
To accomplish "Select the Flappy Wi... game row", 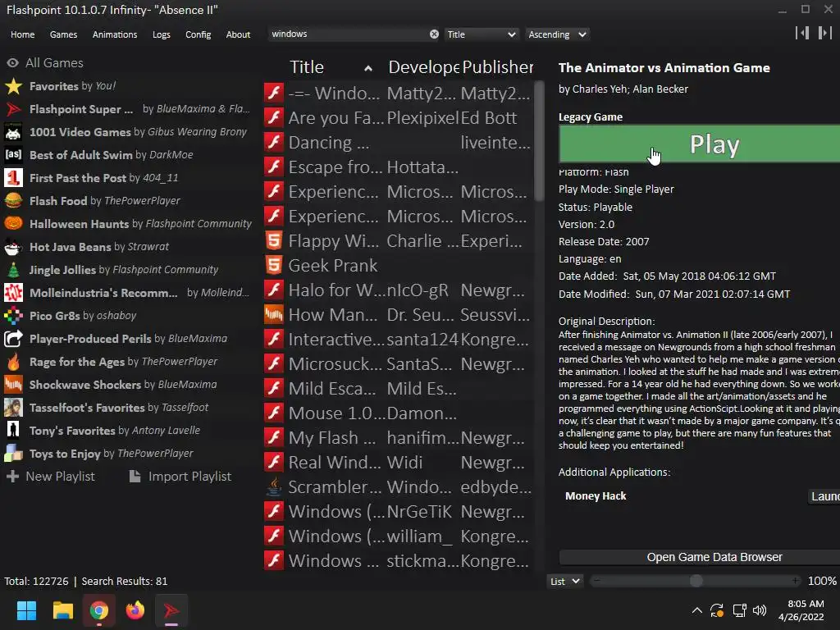I will pyautogui.click(x=398, y=241).
